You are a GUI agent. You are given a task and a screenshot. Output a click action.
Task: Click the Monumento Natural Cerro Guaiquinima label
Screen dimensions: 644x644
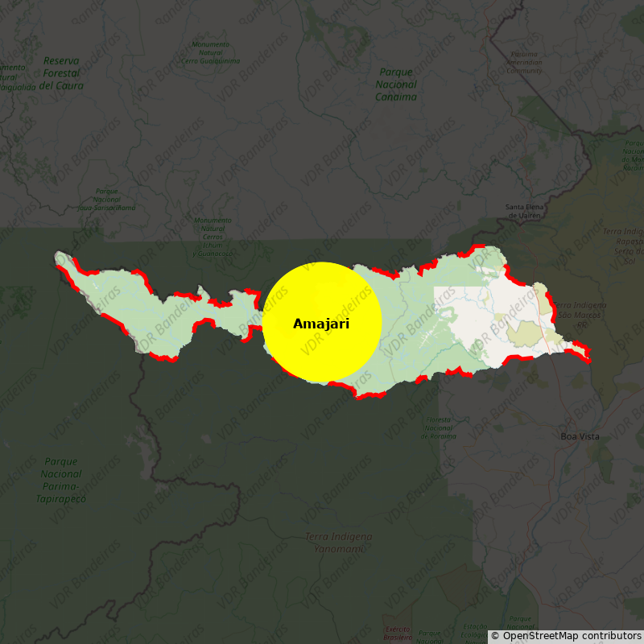[x=210, y=52]
